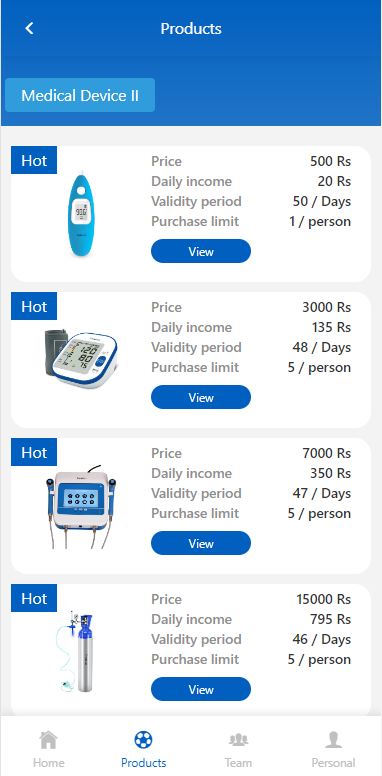The width and height of the screenshot is (382, 776).
Task: Open the Home tab house icon
Action: (48, 740)
